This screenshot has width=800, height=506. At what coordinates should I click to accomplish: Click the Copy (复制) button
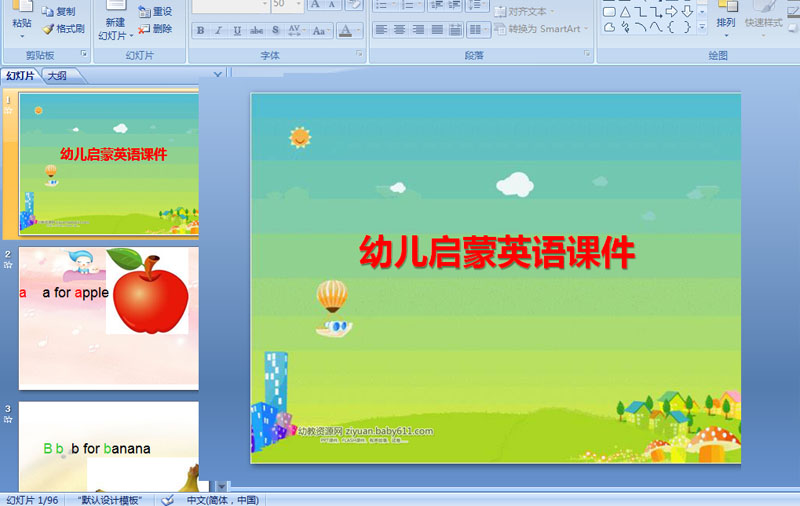[x=59, y=11]
